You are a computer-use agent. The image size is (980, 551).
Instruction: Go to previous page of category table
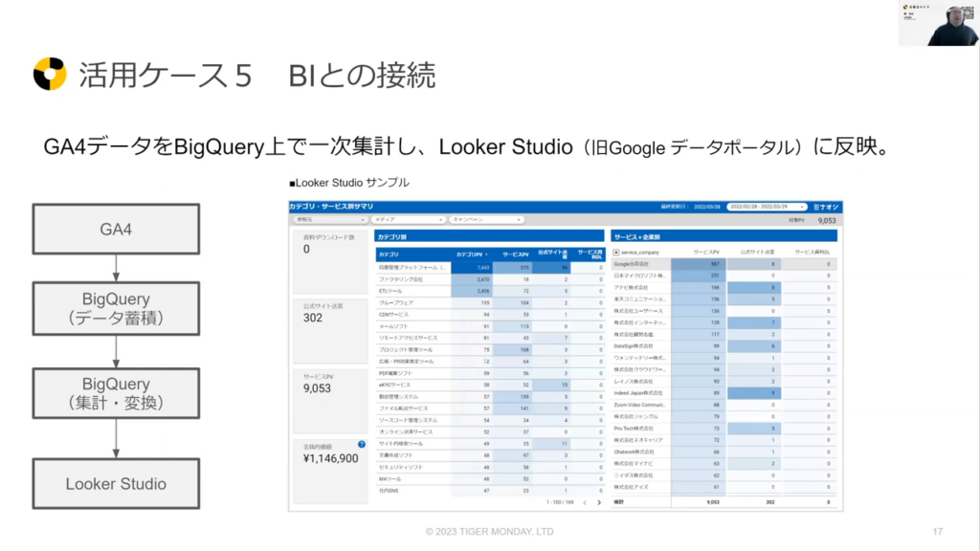tap(587, 501)
